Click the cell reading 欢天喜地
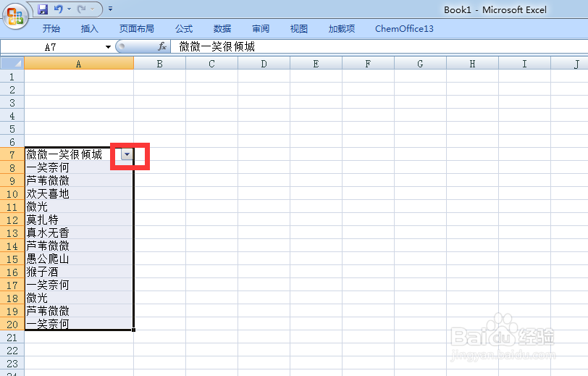588x376 pixels. click(x=79, y=193)
